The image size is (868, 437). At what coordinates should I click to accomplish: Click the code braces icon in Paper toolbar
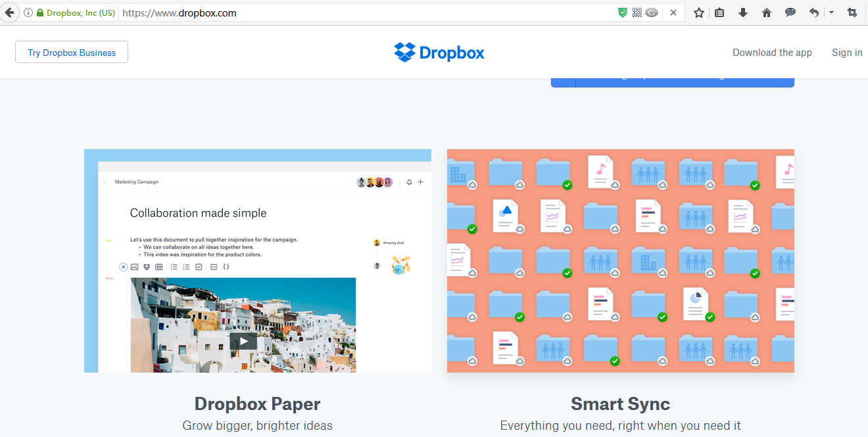point(226,267)
